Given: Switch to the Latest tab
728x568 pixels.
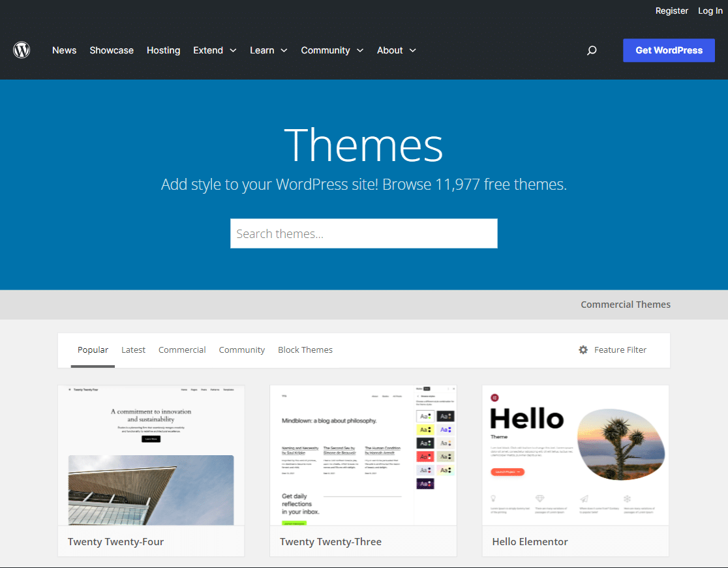Looking at the screenshot, I should pyautogui.click(x=133, y=350).
